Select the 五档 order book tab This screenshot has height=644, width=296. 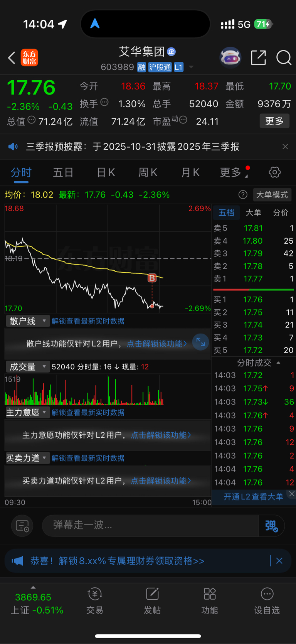(226, 212)
